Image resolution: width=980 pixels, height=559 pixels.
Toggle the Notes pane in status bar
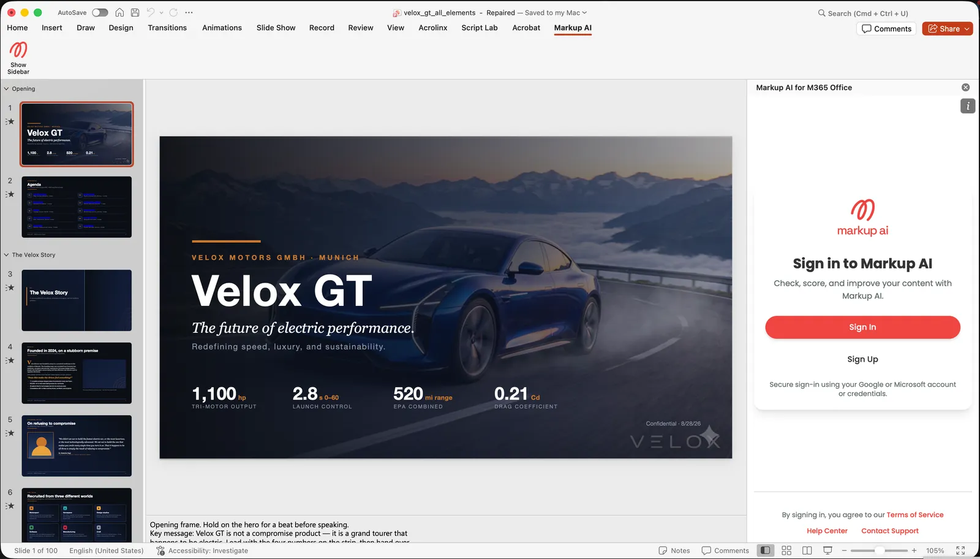click(674, 550)
